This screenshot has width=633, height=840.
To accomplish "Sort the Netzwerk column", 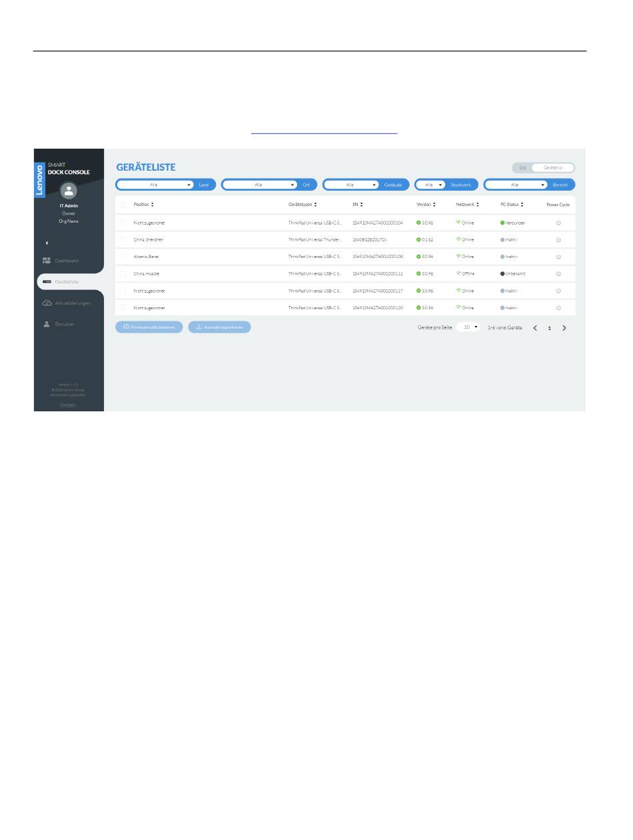I will point(478,205).
